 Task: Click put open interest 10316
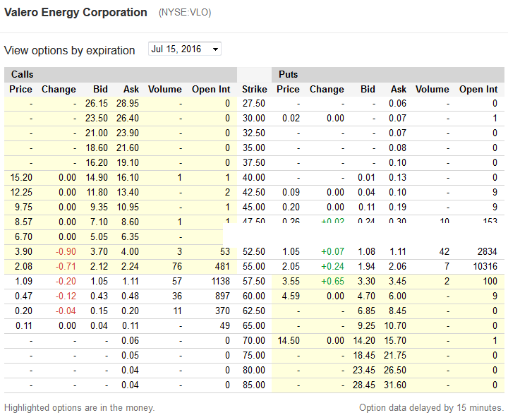click(485, 266)
